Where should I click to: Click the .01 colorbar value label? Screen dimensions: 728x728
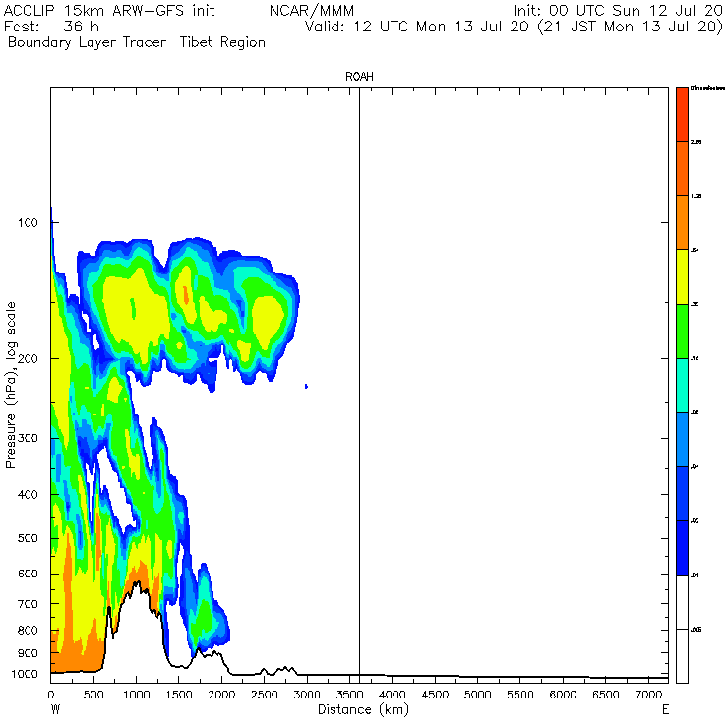(695, 576)
